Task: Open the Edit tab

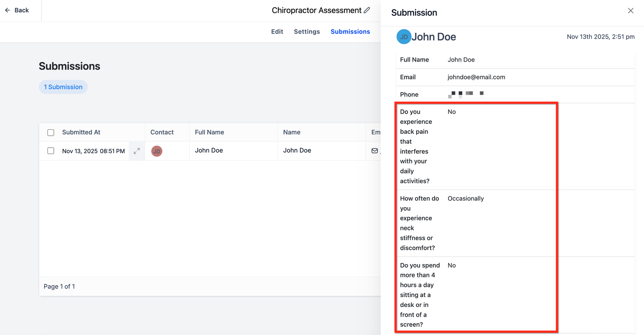Action: pyautogui.click(x=277, y=32)
